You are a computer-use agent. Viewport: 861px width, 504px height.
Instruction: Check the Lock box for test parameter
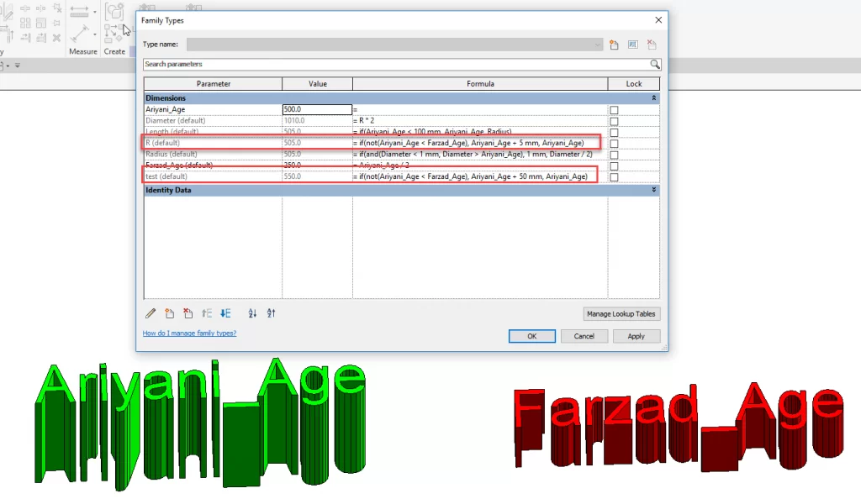[x=614, y=177]
